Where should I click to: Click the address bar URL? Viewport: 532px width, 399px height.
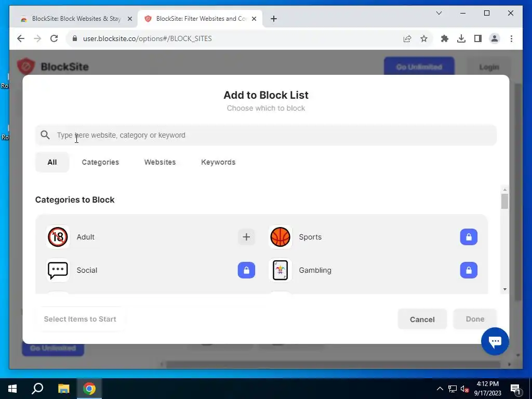click(x=147, y=38)
